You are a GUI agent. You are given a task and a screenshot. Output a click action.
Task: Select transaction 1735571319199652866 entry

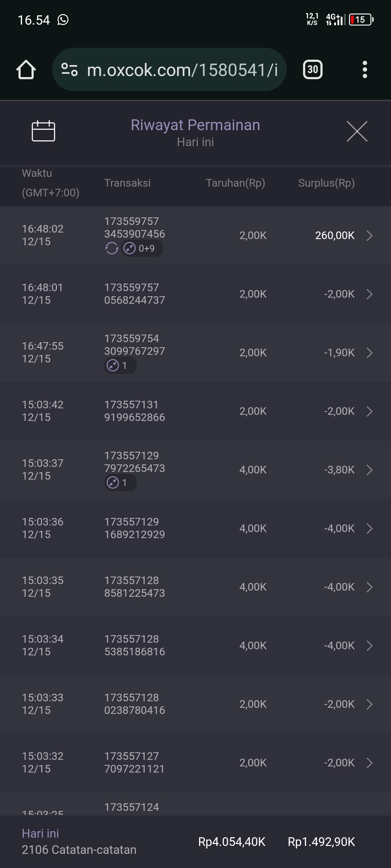(x=134, y=411)
